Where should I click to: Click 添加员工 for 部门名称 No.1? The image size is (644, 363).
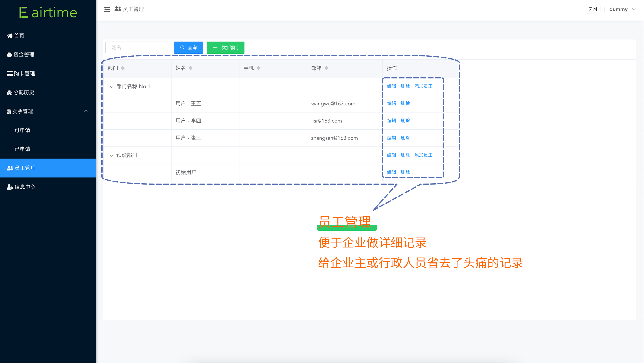(x=424, y=86)
